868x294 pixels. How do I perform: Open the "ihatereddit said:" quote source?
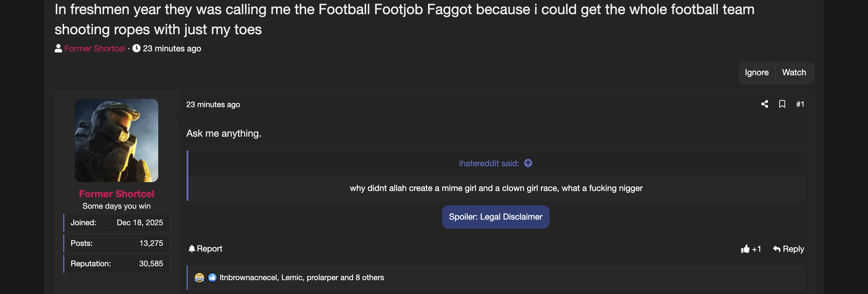[x=489, y=163]
